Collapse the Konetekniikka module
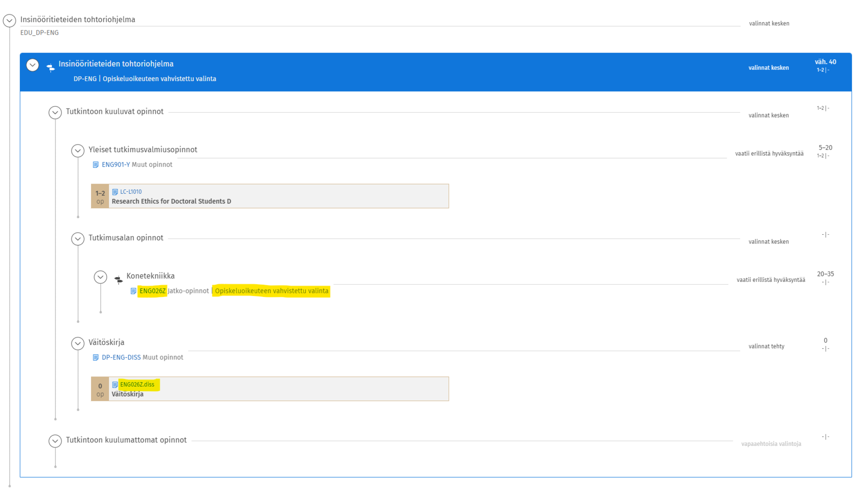 coord(100,277)
